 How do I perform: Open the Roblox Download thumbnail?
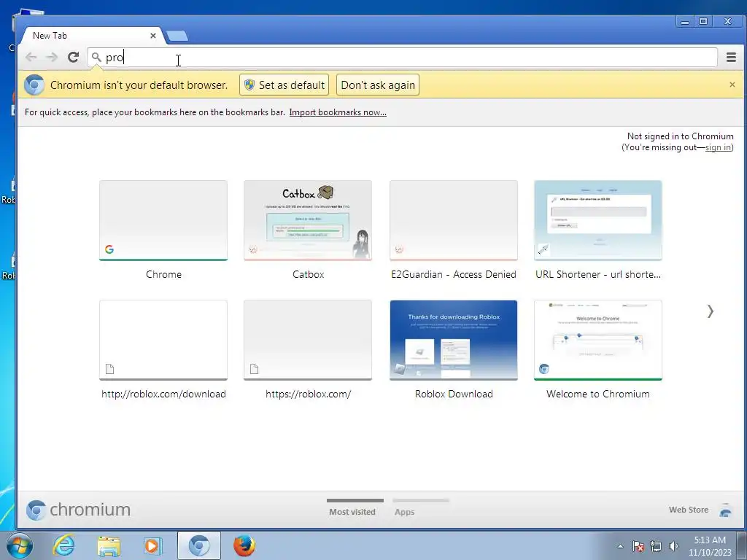click(454, 340)
